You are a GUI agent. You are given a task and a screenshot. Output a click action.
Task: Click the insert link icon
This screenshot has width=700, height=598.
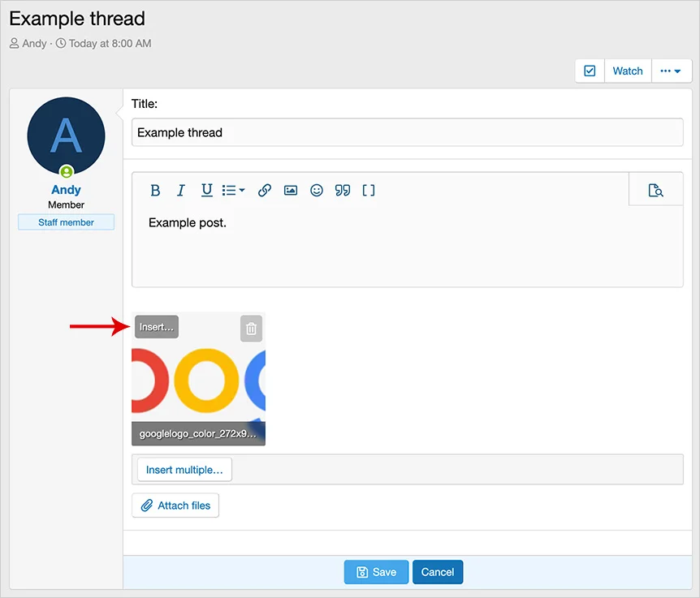(265, 191)
